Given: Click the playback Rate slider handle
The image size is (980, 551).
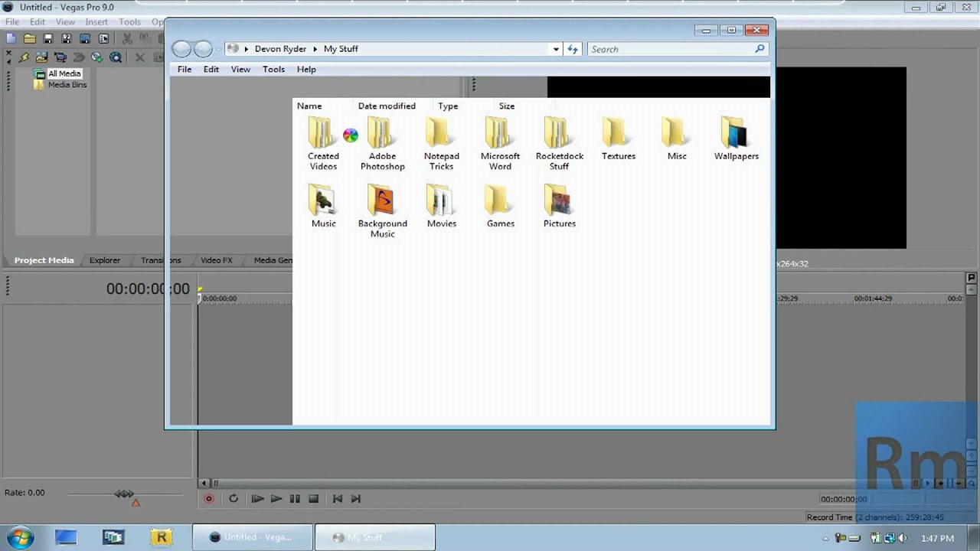Looking at the screenshot, I should click(124, 494).
